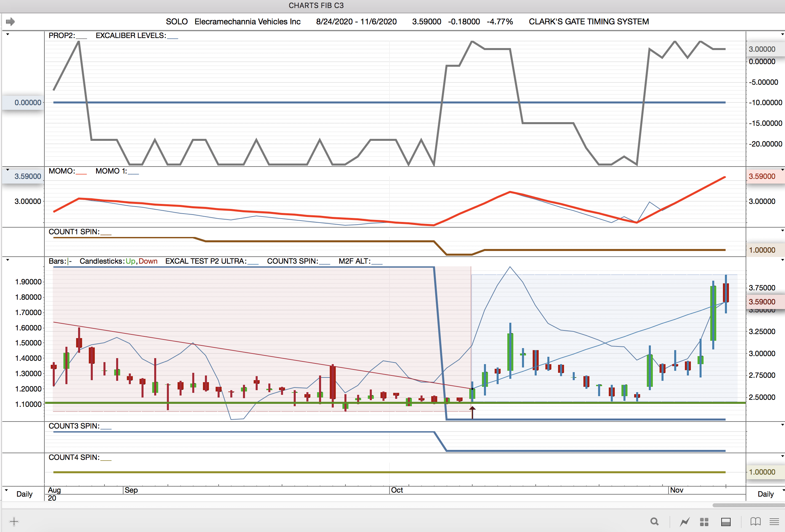The height and width of the screenshot is (532, 785).
Task: Expand the PROP2 pane left disclosure triangle
Action: tap(7, 34)
